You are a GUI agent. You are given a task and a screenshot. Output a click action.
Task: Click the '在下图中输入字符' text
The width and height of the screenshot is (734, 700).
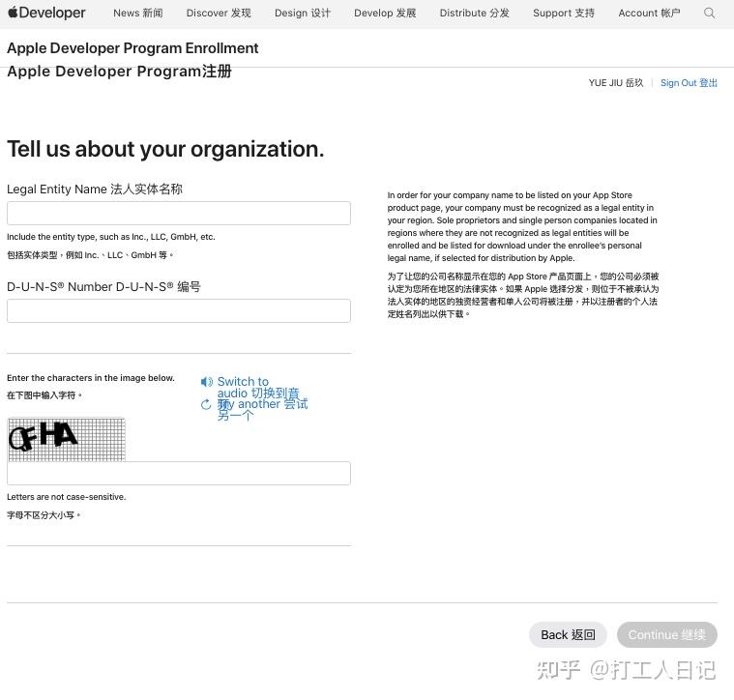point(44,395)
